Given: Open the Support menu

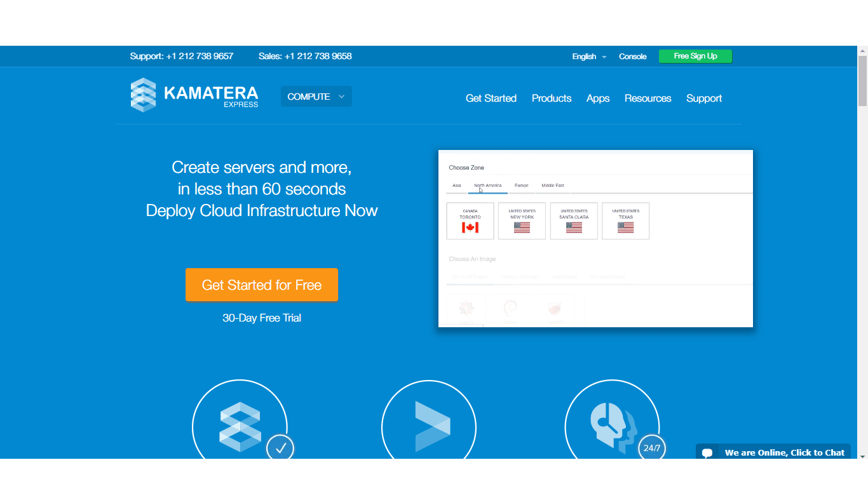Looking at the screenshot, I should click(704, 98).
